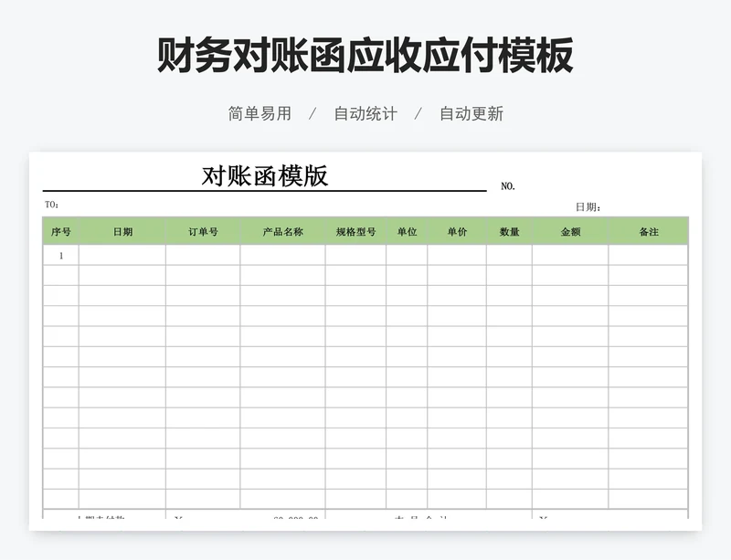Click the TO: label

point(51,205)
